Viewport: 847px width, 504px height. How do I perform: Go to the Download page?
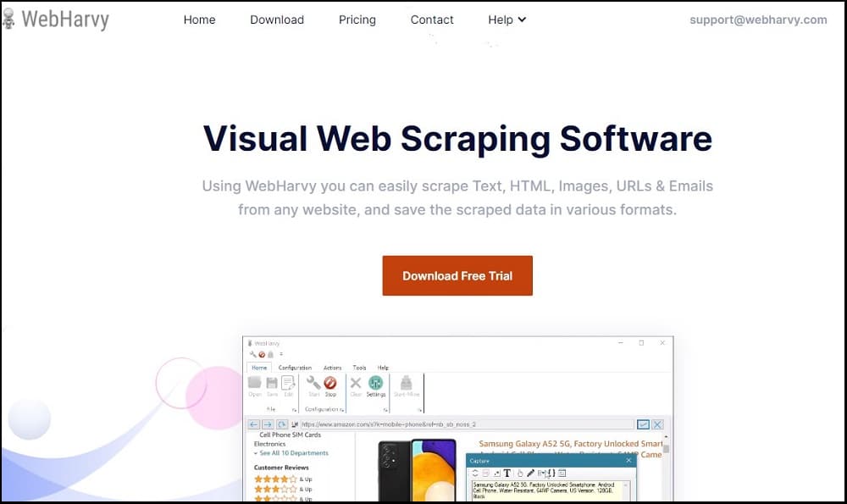(277, 19)
